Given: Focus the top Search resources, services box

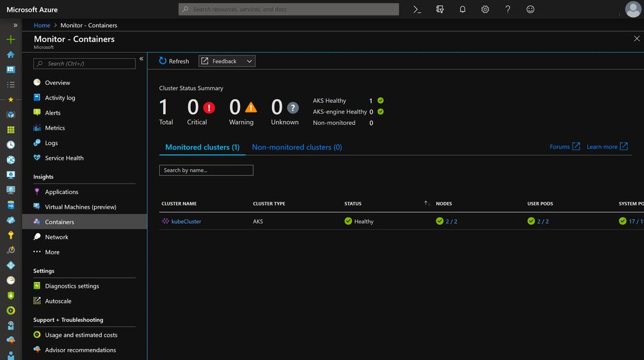Looking at the screenshot, I should [288, 10].
